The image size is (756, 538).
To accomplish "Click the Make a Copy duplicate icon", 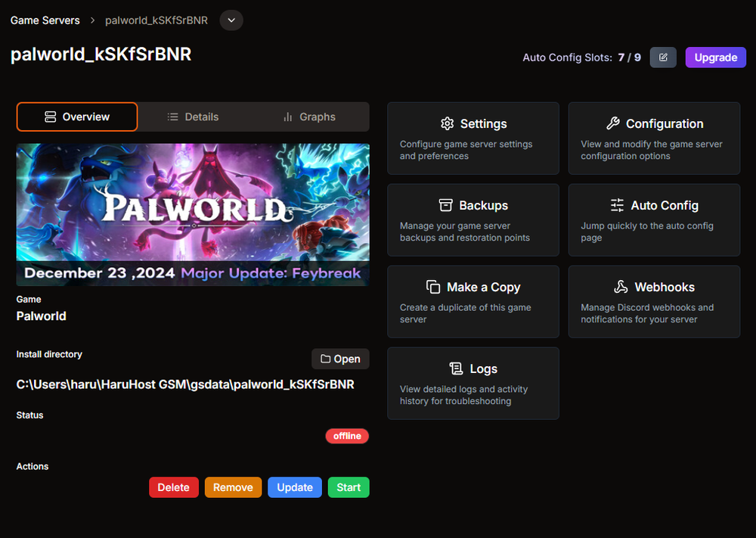I will point(432,288).
